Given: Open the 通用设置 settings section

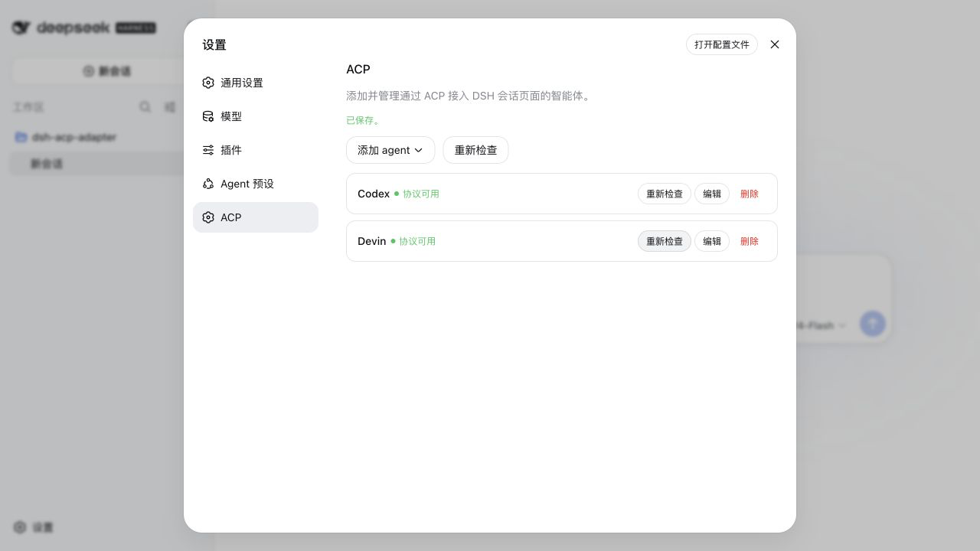Looking at the screenshot, I should click(x=256, y=83).
